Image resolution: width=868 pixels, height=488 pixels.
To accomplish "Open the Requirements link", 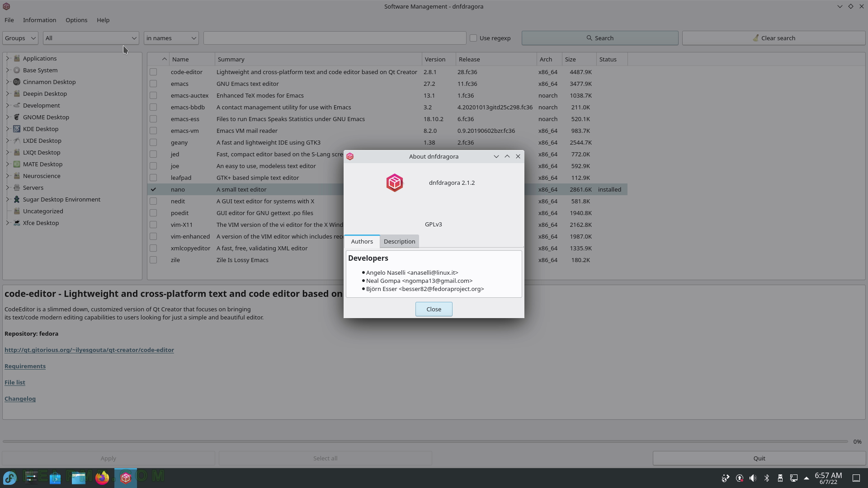I will [25, 366].
